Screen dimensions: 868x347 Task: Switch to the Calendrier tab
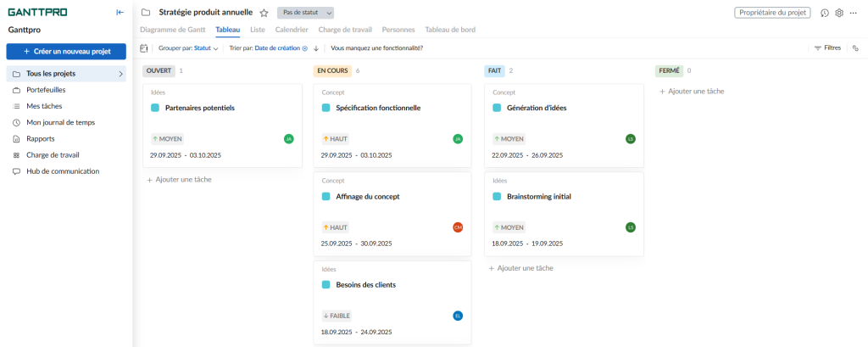[292, 30]
